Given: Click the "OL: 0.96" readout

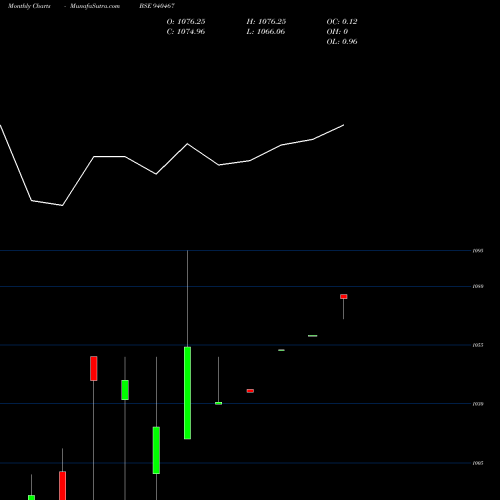Looking at the screenshot, I should pos(342,42).
